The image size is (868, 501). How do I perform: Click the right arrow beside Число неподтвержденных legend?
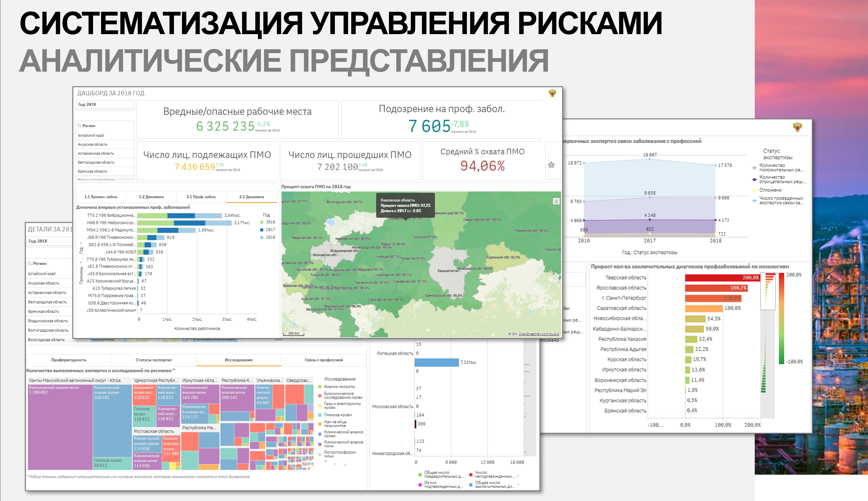pos(518,476)
